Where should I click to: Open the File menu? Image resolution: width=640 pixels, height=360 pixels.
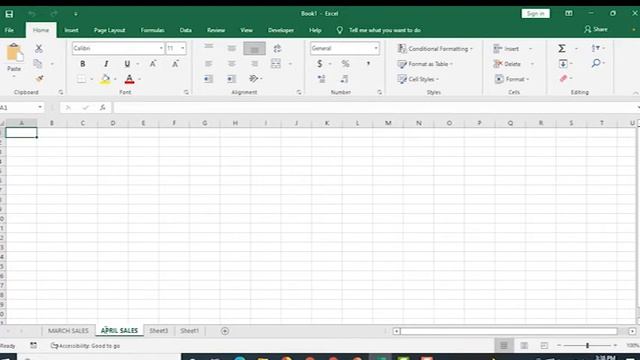pos(9,30)
